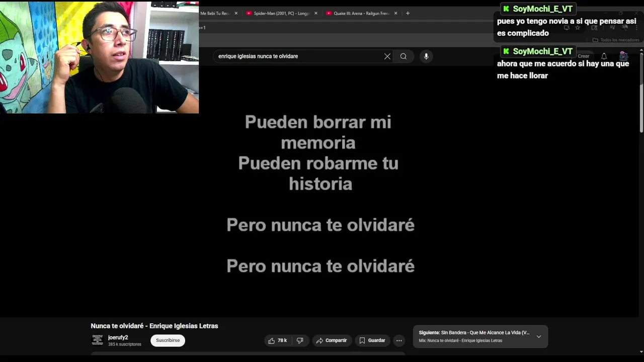The image size is (644, 362).
Task: Open the joerufy2 channel avatar
Action: point(97,340)
